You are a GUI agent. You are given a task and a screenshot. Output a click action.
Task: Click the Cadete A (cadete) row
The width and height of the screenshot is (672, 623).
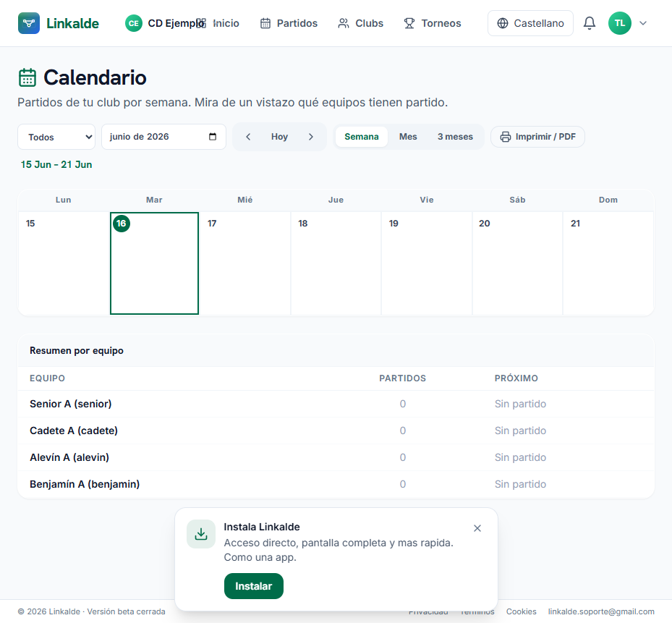(336, 431)
